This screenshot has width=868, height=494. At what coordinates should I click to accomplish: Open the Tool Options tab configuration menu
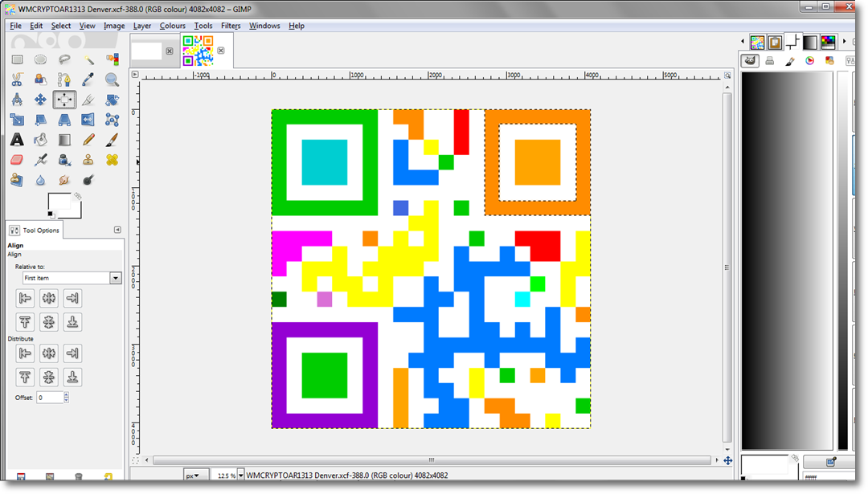[117, 230]
